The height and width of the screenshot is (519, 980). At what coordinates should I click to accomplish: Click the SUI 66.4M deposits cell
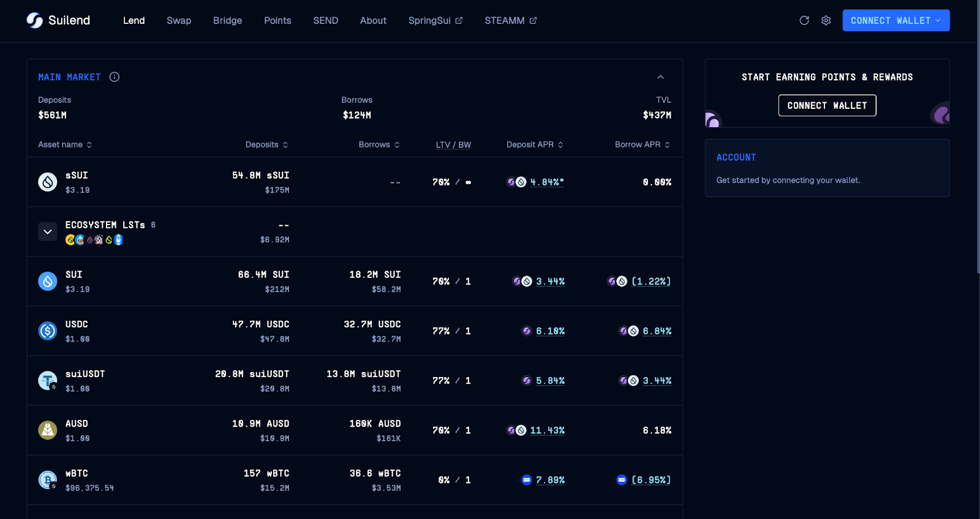pos(263,281)
